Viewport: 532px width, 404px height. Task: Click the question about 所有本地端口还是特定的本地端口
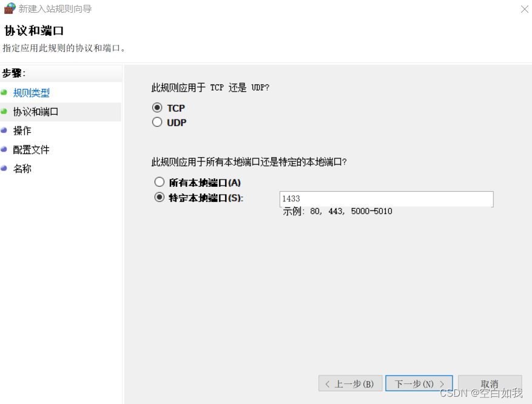coord(249,162)
